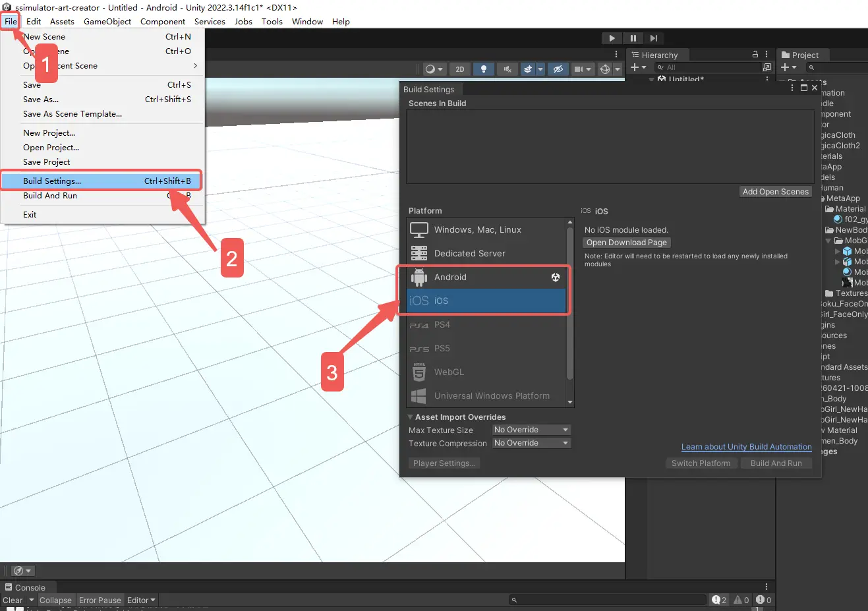868x611 pixels.
Task: Collapse Asset Import Overrides section
Action: point(410,417)
